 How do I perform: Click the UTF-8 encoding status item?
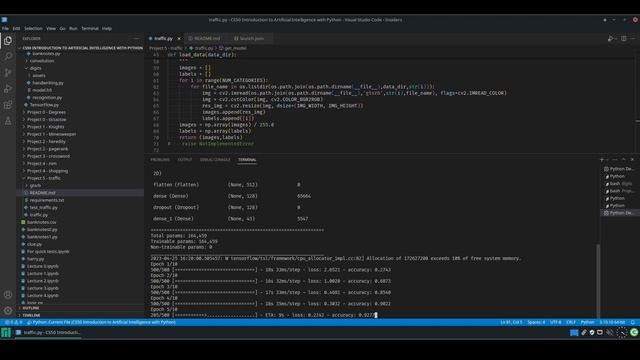tap(556, 322)
